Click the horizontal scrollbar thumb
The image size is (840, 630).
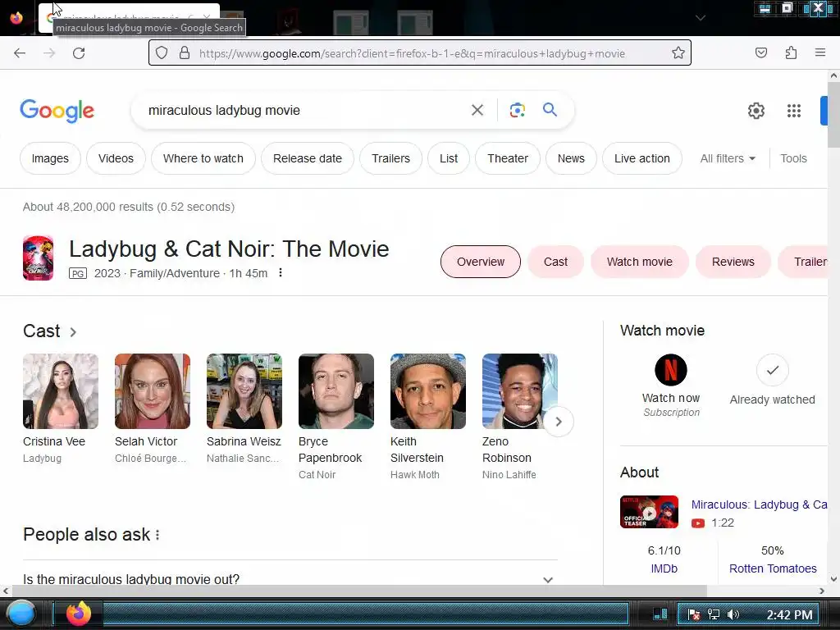point(359,591)
